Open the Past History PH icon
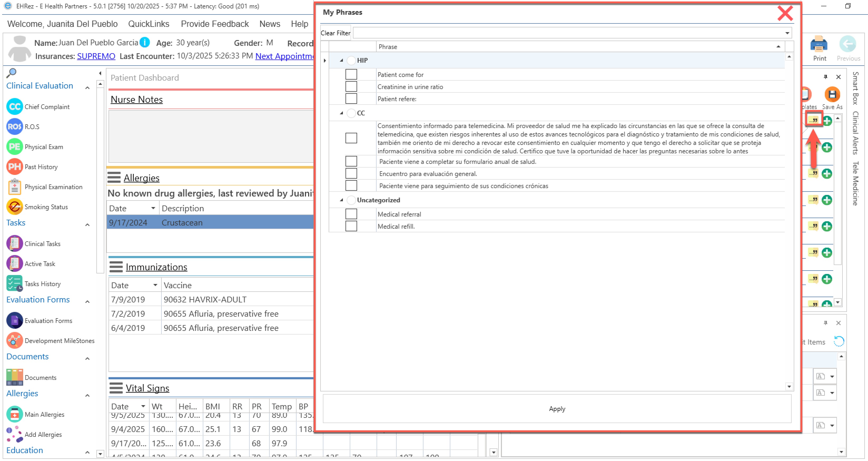 click(14, 167)
